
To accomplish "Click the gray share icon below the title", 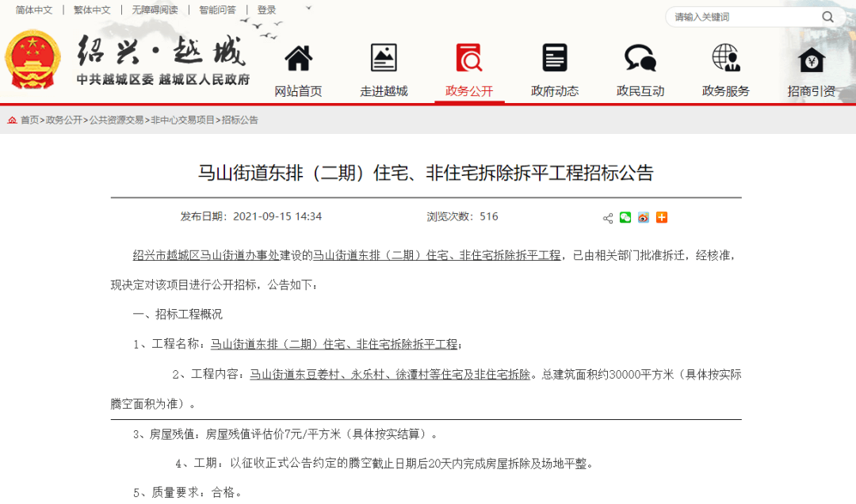I will (x=606, y=217).
